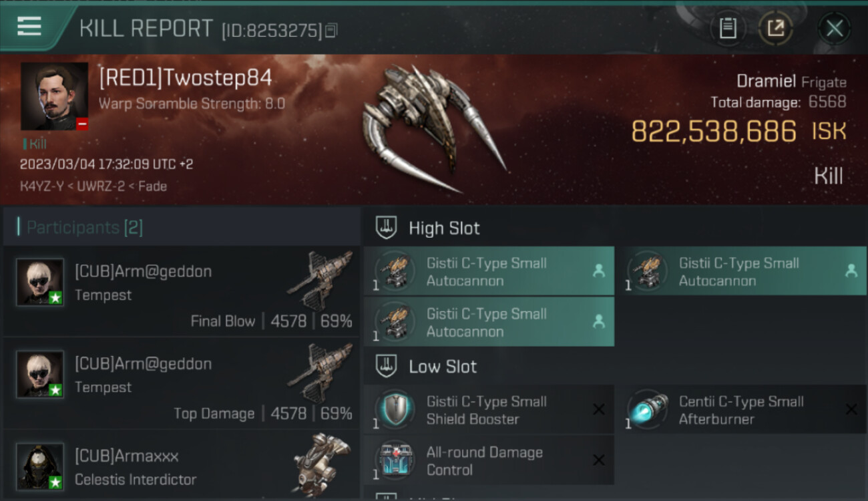This screenshot has width=868, height=501.
Task: Open the clipboard notes icon
Action: coord(728,28)
